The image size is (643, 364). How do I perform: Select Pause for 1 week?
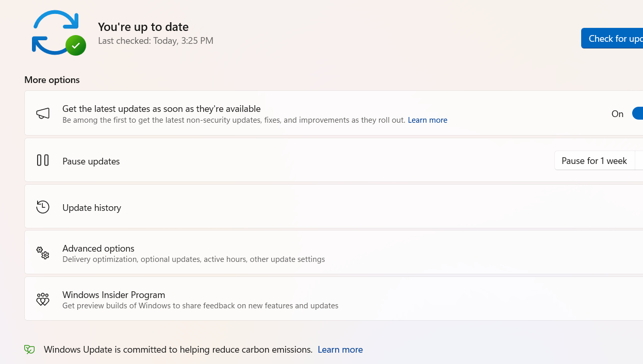594,161
